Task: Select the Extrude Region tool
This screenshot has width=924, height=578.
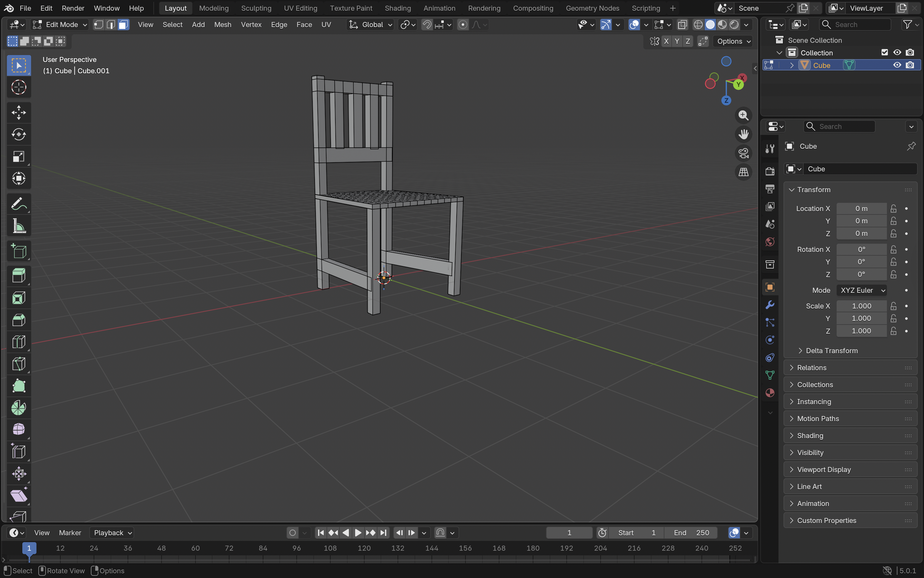Action: coord(19,275)
